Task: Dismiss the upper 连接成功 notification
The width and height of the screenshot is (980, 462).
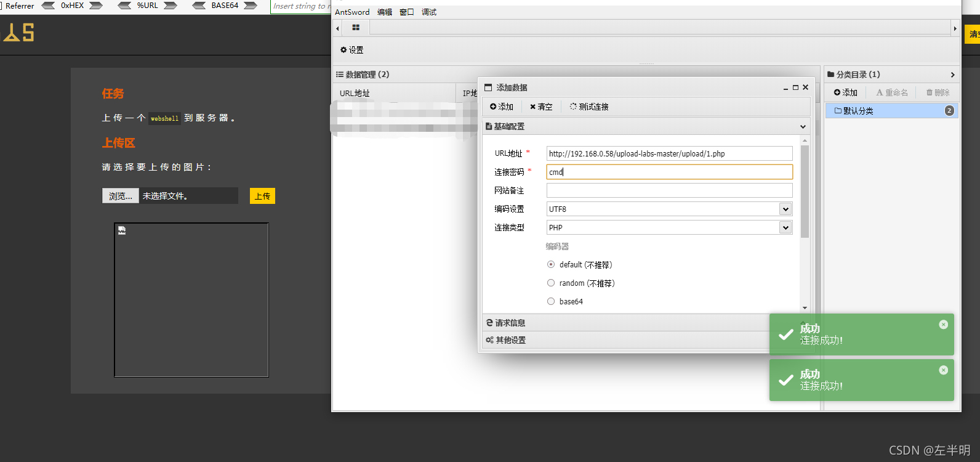Action: coord(943,325)
